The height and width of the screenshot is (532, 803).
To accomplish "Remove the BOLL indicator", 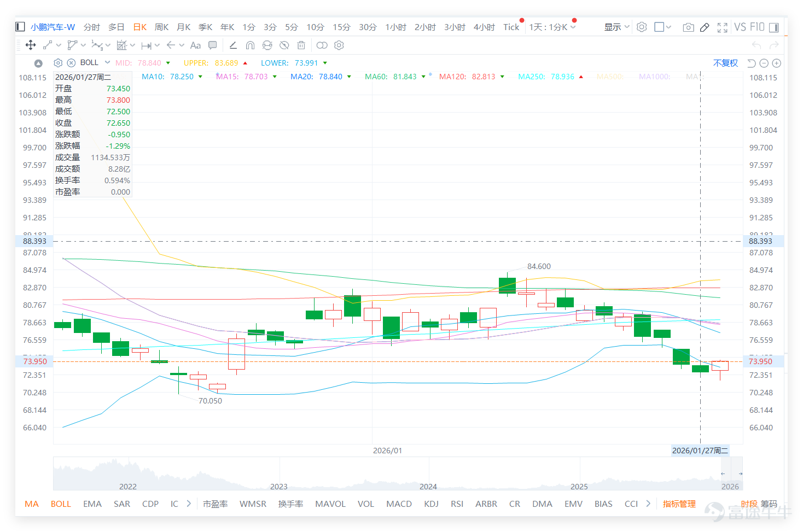I will coord(71,63).
